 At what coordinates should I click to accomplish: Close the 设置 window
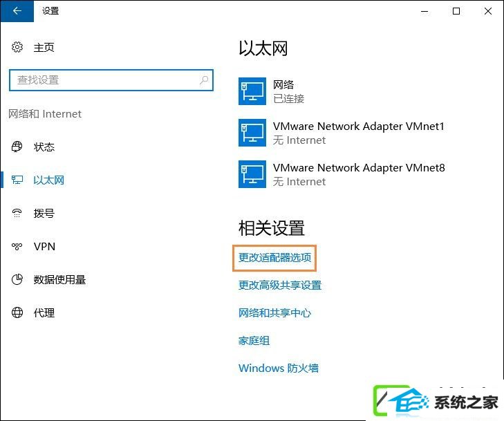[x=488, y=11]
